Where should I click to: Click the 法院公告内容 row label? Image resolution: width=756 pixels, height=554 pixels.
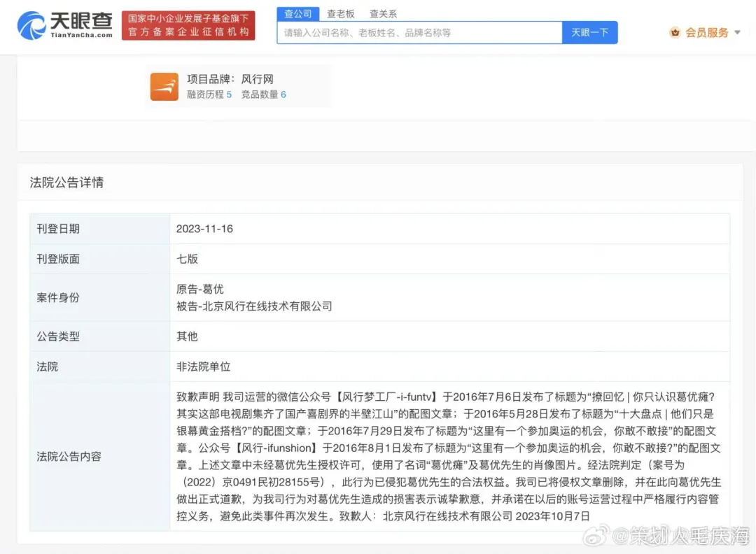tap(69, 457)
